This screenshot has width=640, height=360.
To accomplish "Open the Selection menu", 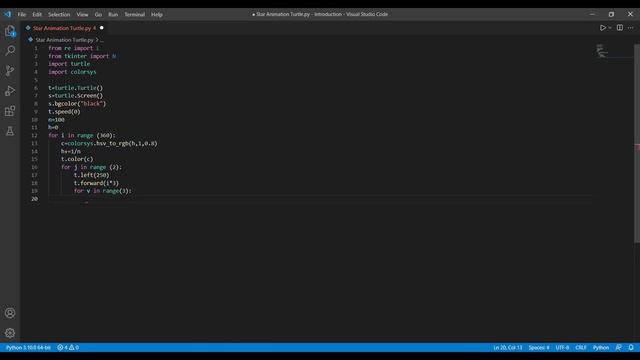I will [59, 14].
